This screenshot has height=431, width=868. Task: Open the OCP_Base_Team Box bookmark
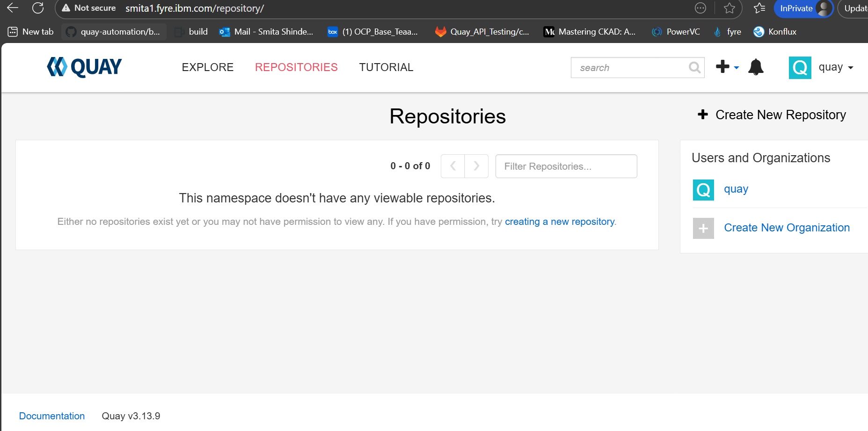coord(372,32)
